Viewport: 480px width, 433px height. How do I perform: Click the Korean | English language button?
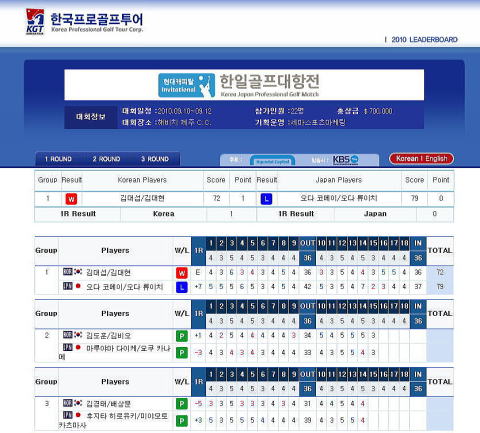pyautogui.click(x=422, y=159)
